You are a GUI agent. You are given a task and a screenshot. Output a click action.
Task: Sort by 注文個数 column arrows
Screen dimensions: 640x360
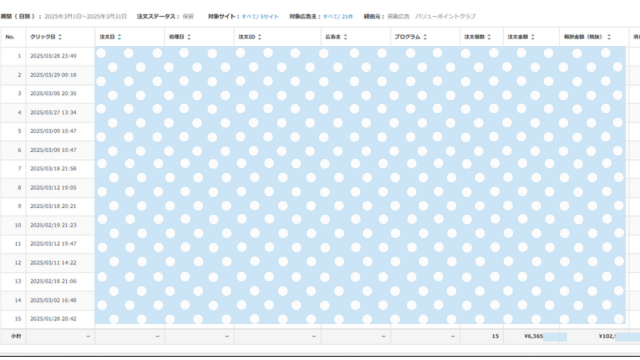(x=489, y=37)
